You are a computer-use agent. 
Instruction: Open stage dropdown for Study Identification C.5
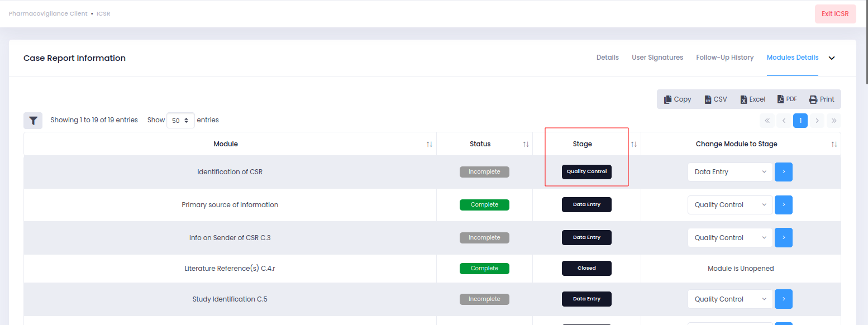pos(730,299)
